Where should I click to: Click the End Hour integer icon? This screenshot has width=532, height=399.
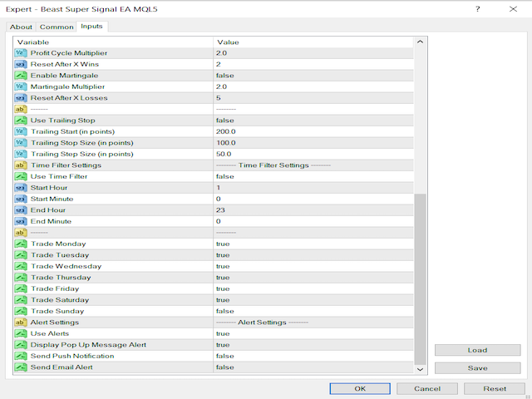(x=21, y=210)
